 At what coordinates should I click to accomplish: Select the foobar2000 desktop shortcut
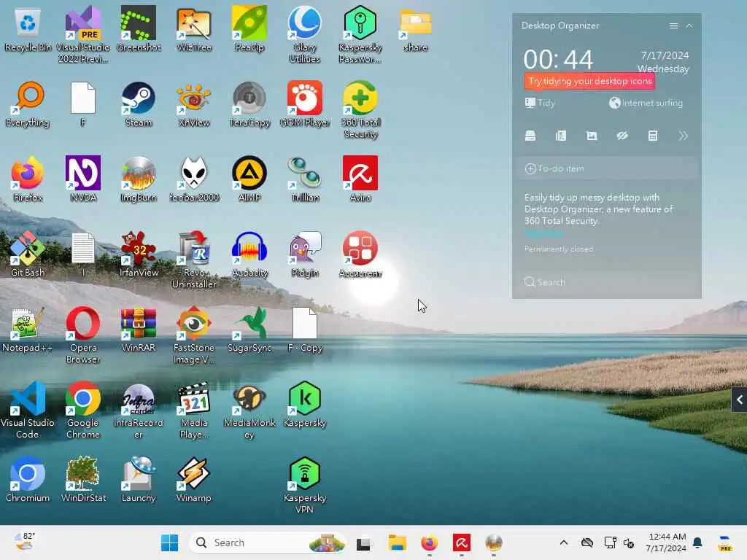coord(194,179)
